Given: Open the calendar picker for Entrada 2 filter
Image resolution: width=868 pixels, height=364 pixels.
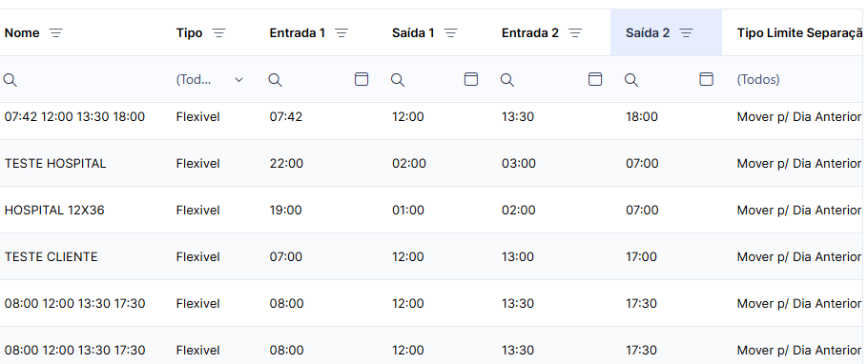Looking at the screenshot, I should point(594,79).
